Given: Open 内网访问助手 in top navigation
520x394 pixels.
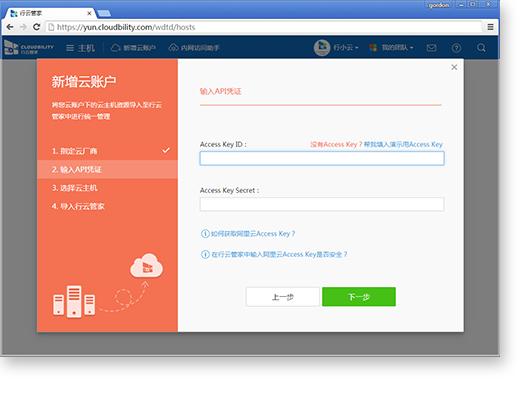Looking at the screenshot, I should pos(194,48).
